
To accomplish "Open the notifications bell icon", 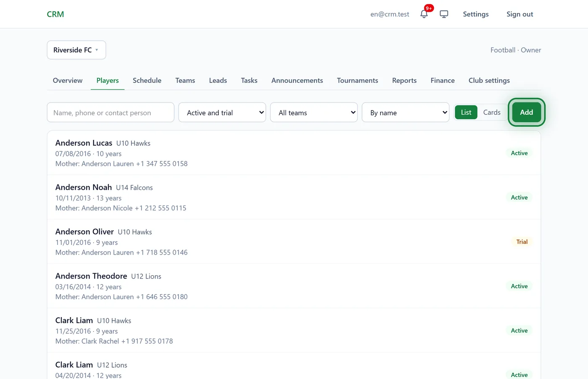I will (424, 14).
